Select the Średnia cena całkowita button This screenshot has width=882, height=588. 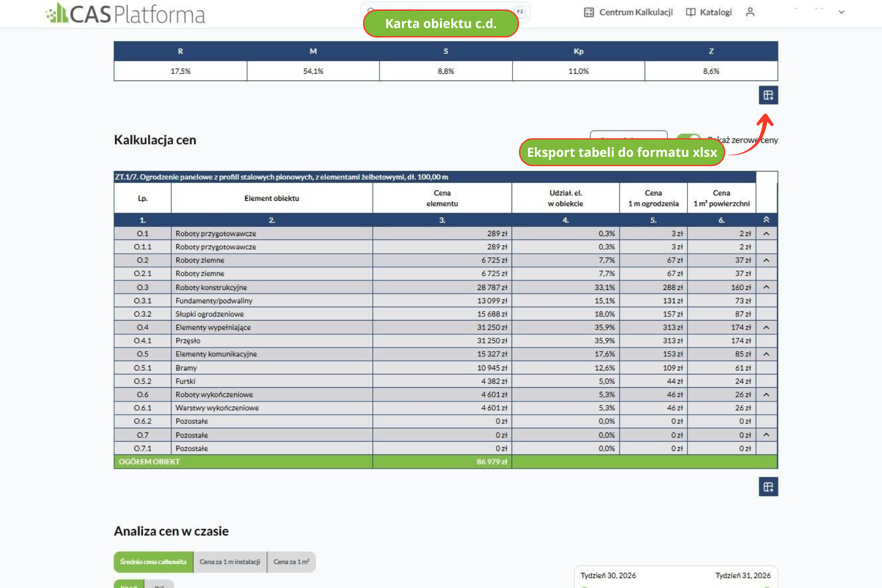pos(153,562)
